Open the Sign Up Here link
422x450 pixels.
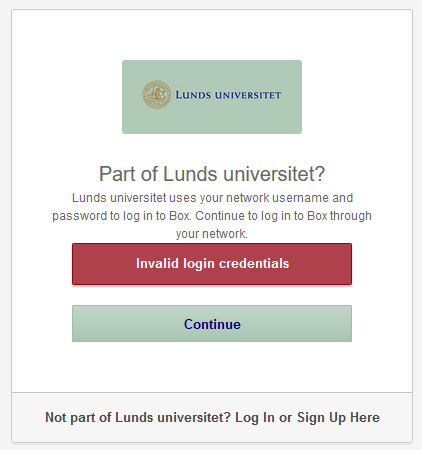[338, 418]
